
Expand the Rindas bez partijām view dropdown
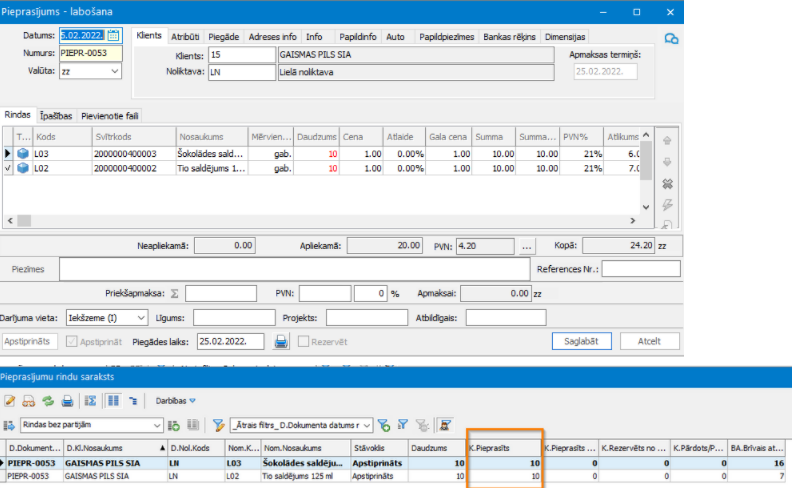tap(157, 426)
